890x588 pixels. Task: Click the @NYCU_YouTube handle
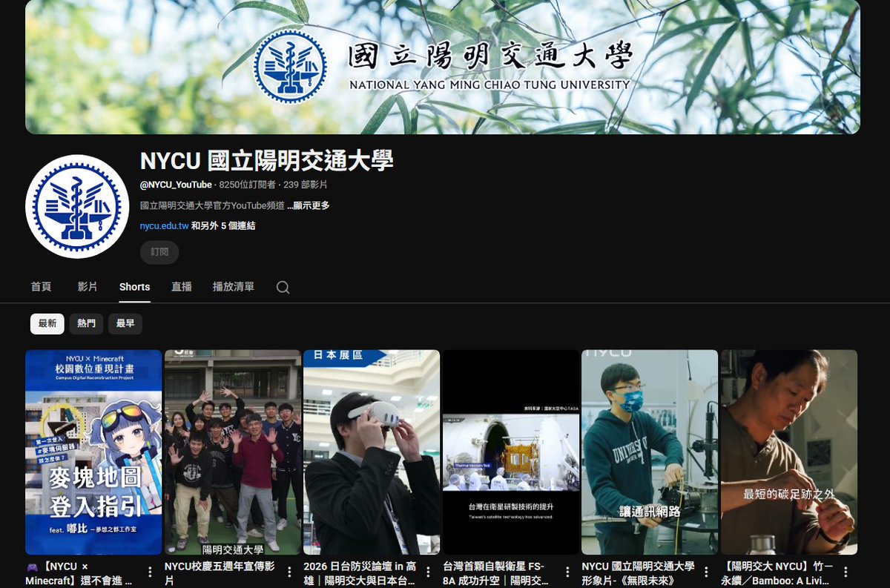(x=176, y=185)
